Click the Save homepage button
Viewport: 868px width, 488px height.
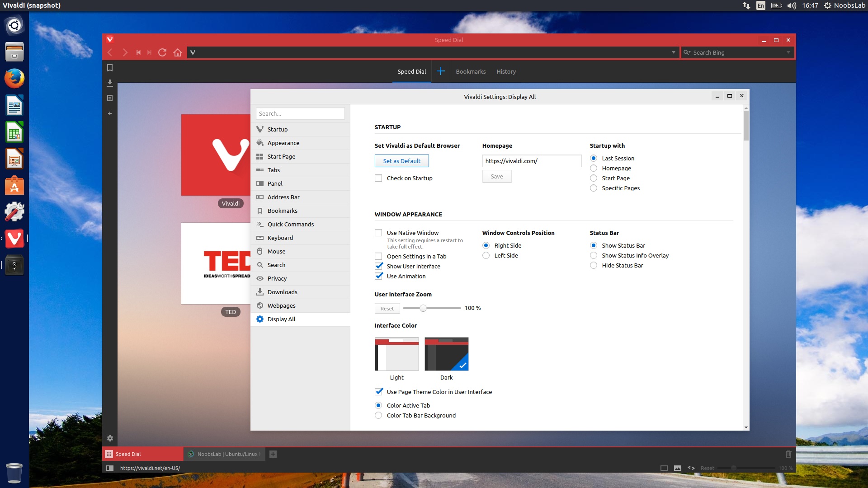497,176
